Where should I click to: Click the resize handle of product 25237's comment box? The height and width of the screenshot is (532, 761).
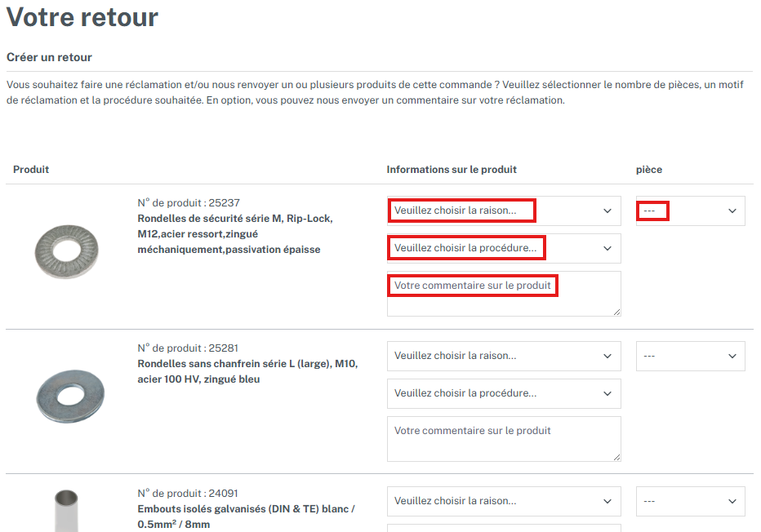(x=616, y=312)
